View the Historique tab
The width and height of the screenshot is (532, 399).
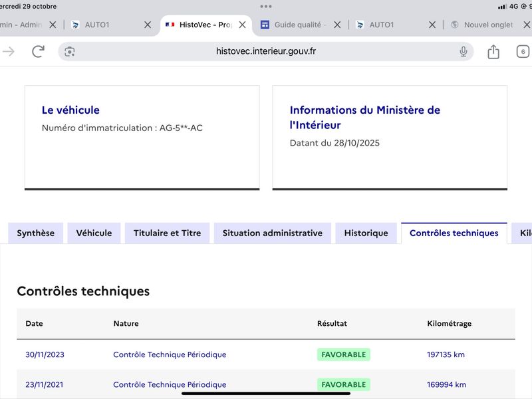(x=366, y=233)
